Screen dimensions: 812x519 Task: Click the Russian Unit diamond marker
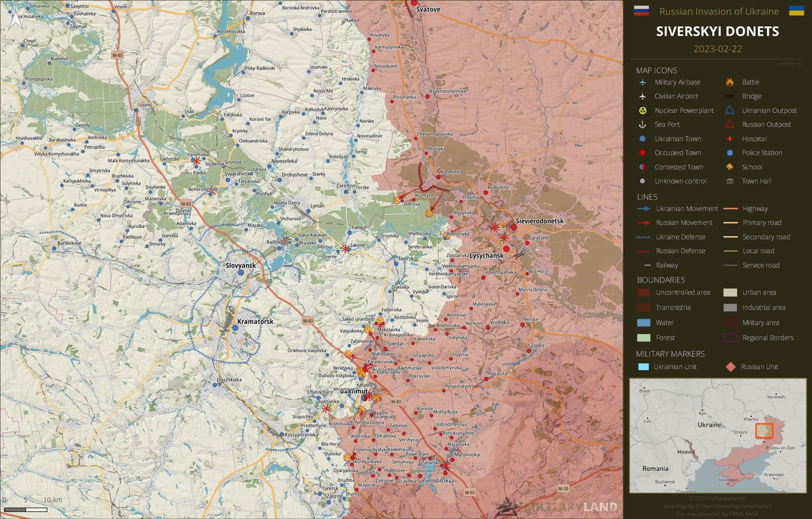tap(730, 367)
